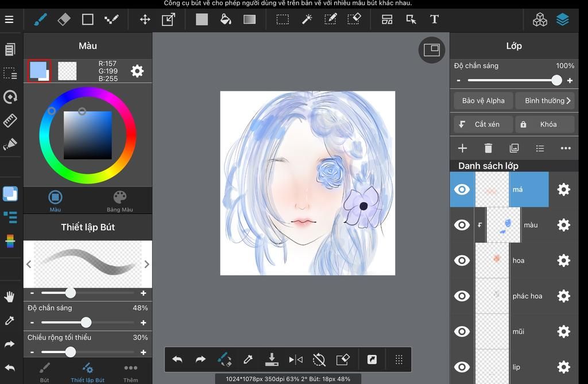
Task: Open settings for the "má" layer
Action: tap(564, 189)
